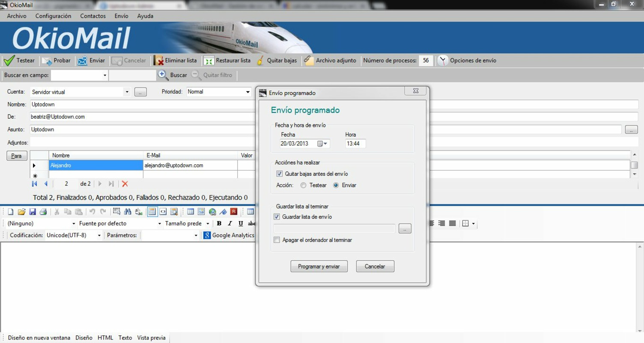Viewport: 644px width, 343px height.
Task: Open the Buscar en campo dropdown
Action: click(104, 75)
